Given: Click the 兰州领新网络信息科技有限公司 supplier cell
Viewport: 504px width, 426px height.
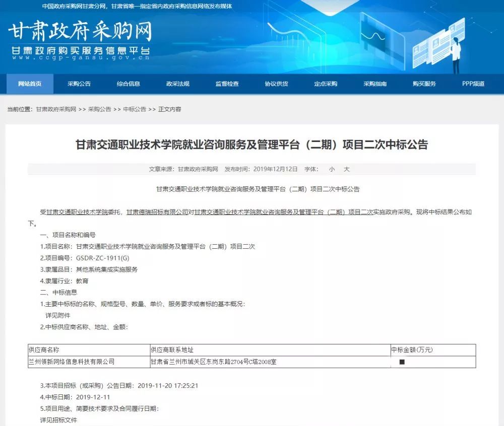Looking at the screenshot, I should click(x=72, y=362).
